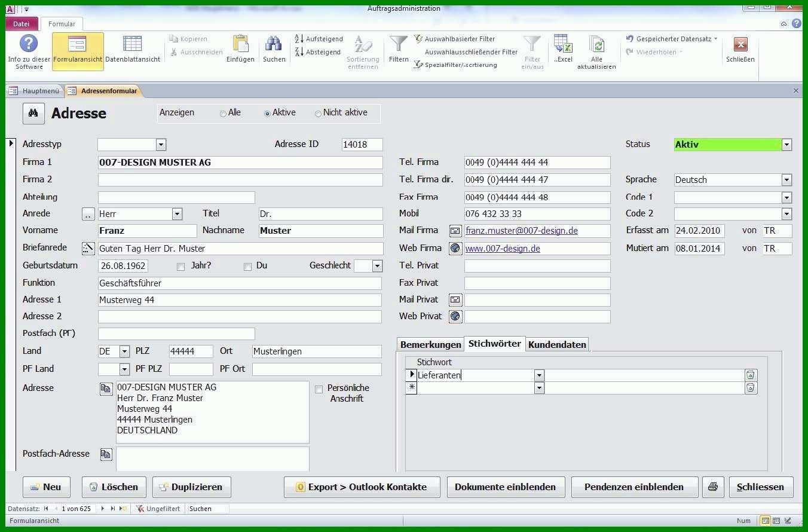Open the Code 2 dropdown

[x=786, y=214]
